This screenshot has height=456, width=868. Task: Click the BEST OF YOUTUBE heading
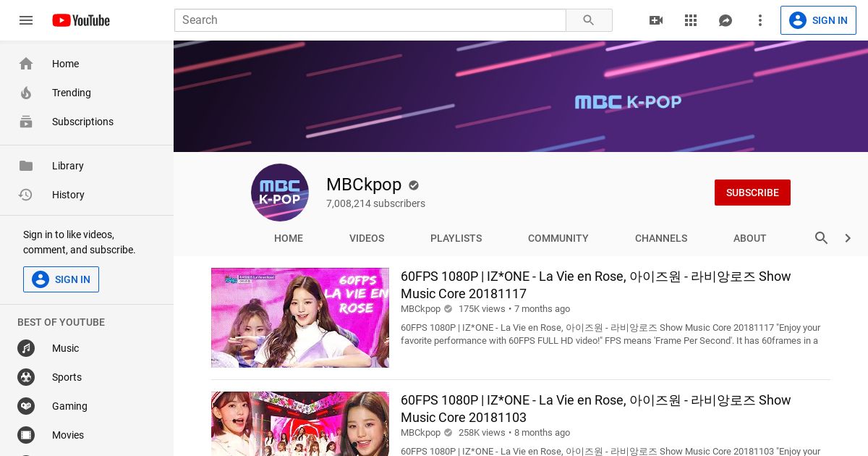point(61,322)
